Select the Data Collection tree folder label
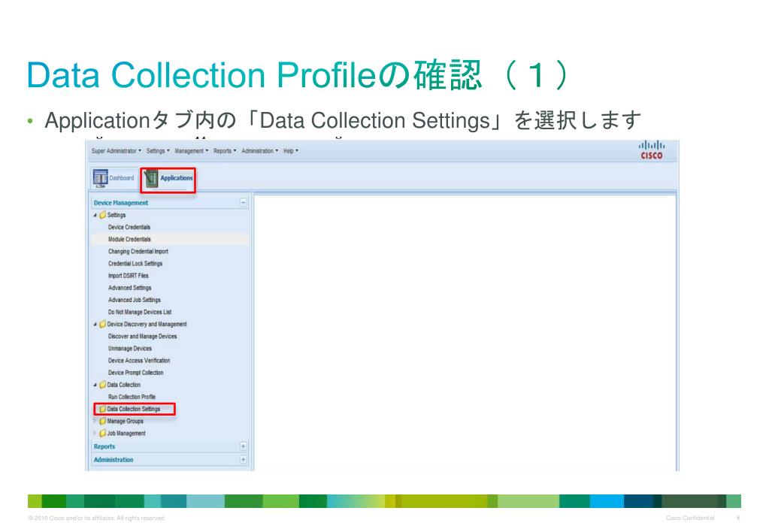Screen dimensions: 769x532 [123, 385]
